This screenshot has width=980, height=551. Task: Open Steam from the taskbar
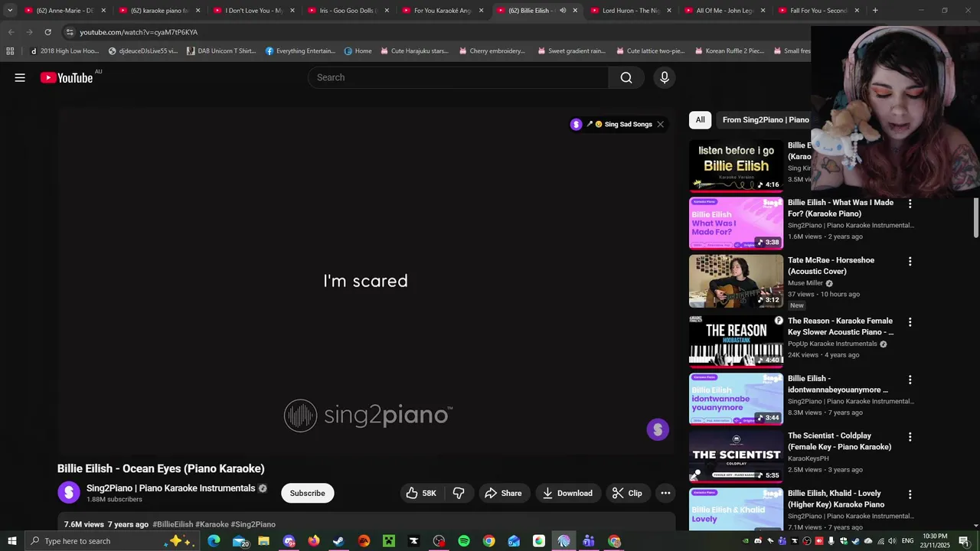(338, 541)
